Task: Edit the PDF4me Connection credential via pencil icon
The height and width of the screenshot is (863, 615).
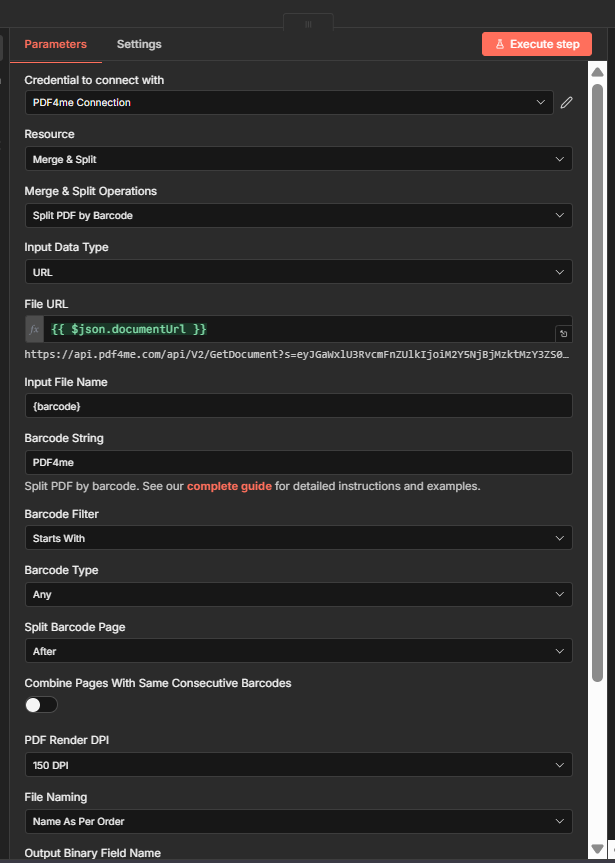Action: (x=566, y=101)
